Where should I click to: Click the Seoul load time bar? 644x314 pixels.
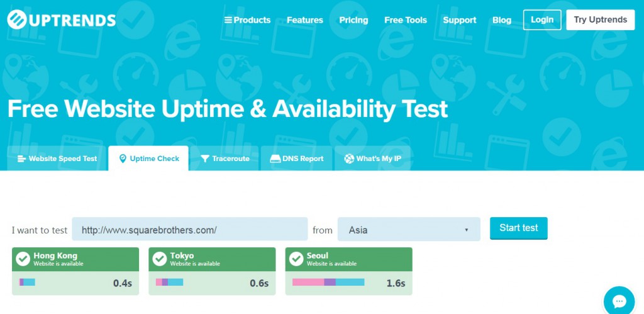coord(328,282)
